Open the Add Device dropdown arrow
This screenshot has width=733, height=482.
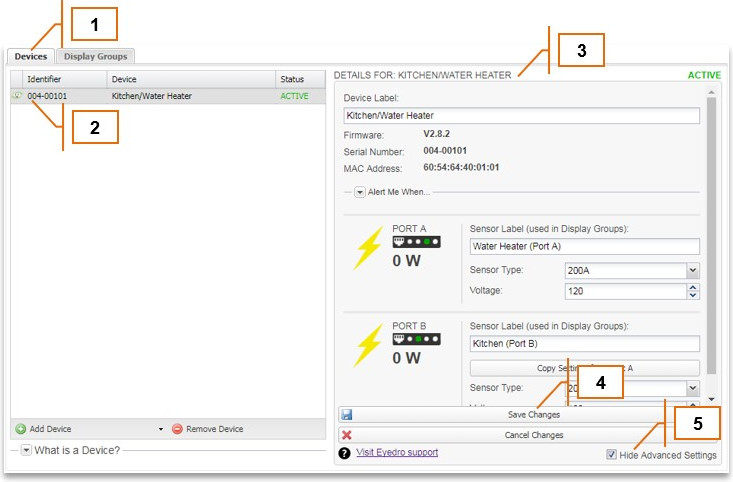point(161,429)
